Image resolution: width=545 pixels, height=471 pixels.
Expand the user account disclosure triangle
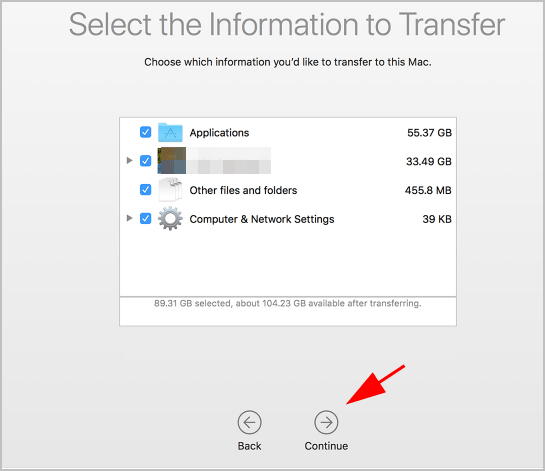point(130,160)
